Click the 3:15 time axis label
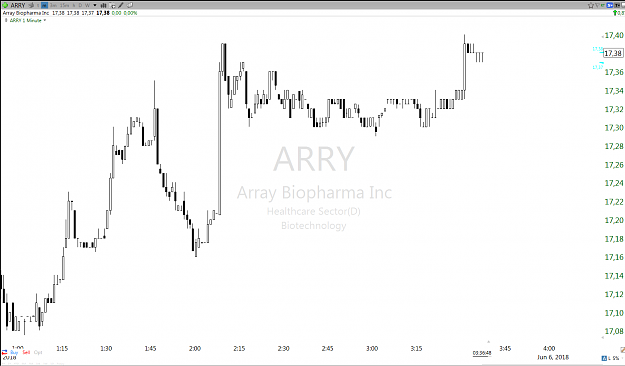Viewport: 625px width, 366px height. (x=416, y=348)
